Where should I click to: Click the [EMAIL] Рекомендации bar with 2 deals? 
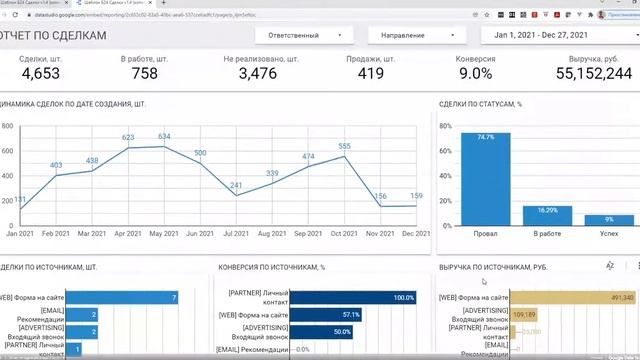coord(82,315)
